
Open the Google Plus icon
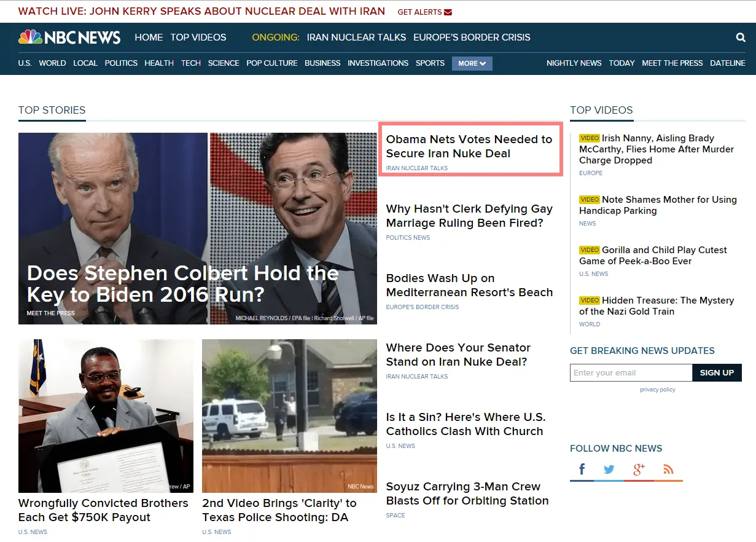[x=639, y=469]
